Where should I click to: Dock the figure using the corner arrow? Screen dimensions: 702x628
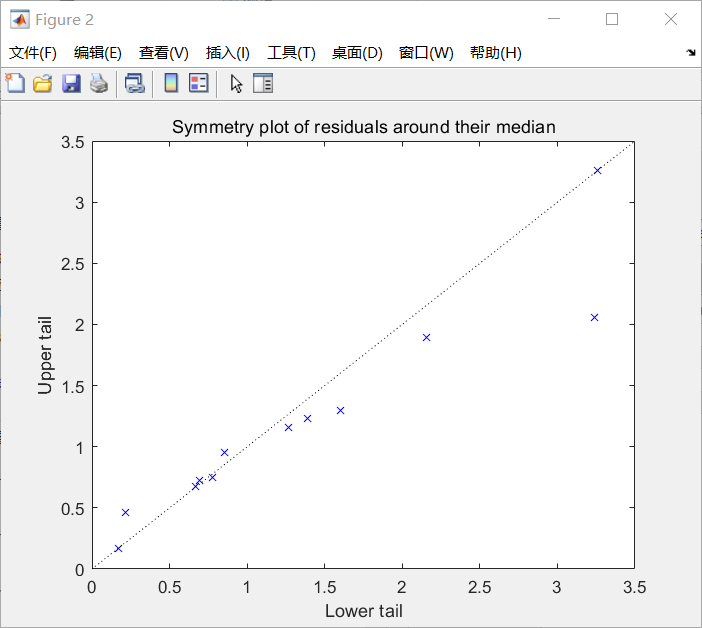coord(691,52)
